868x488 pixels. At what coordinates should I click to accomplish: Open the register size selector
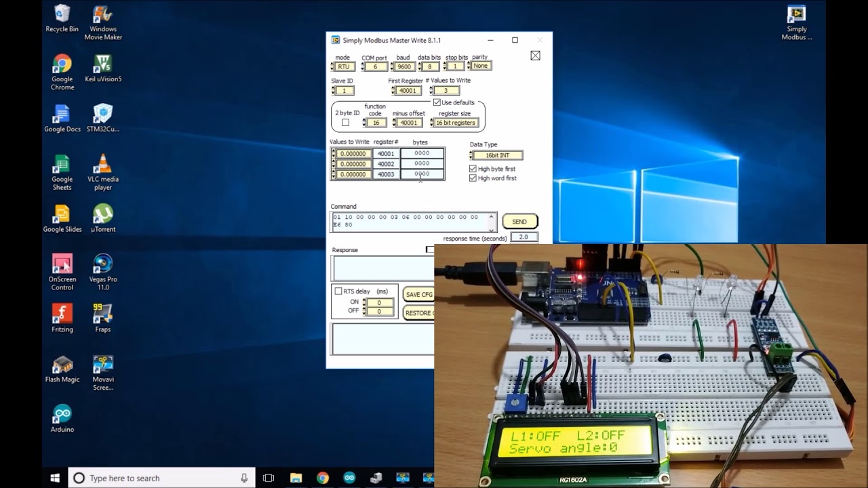point(455,123)
